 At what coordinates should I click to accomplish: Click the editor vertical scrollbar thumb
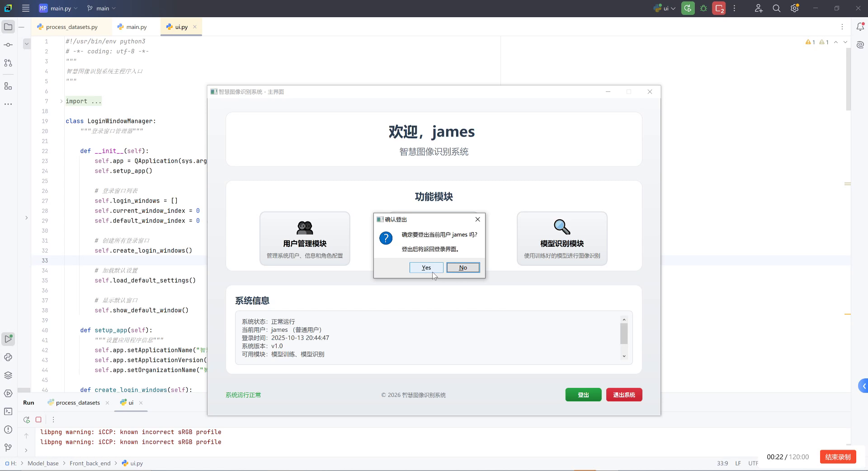(x=849, y=79)
